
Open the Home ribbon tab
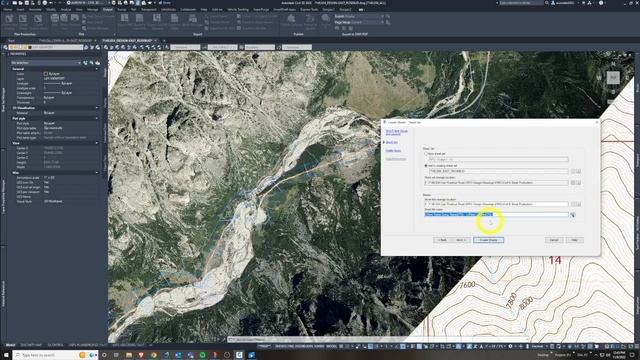tap(7, 9)
